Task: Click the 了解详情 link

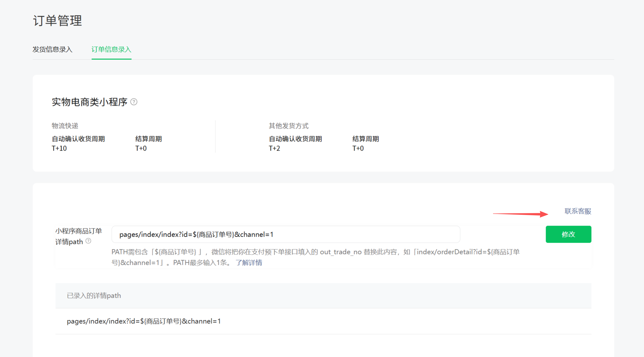Action: click(249, 262)
